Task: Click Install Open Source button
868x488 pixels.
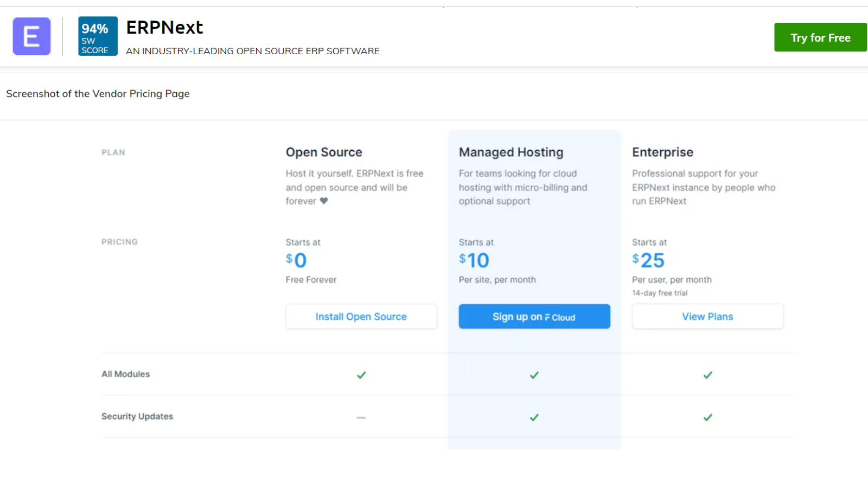Action: tap(361, 316)
